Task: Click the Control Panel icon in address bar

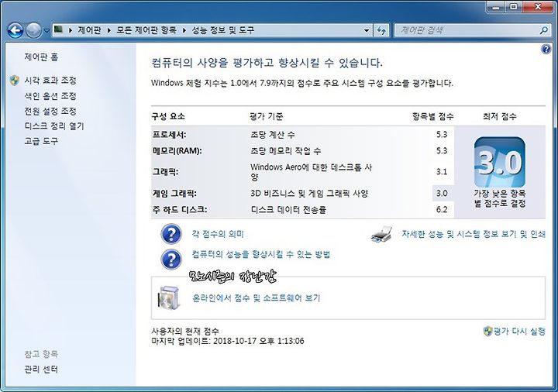Action: (58, 30)
